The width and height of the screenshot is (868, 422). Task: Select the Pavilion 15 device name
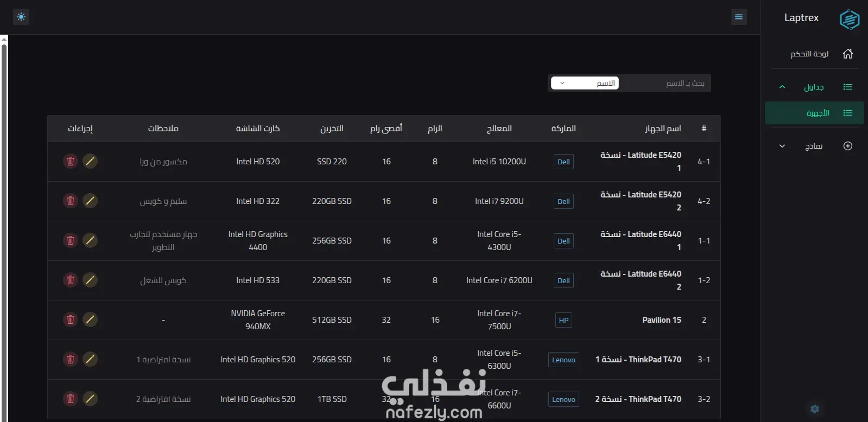662,320
